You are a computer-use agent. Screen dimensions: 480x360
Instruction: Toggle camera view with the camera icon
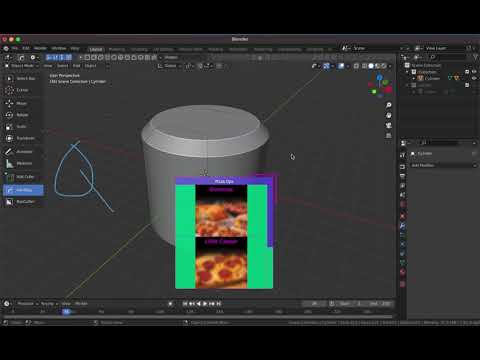click(388, 125)
